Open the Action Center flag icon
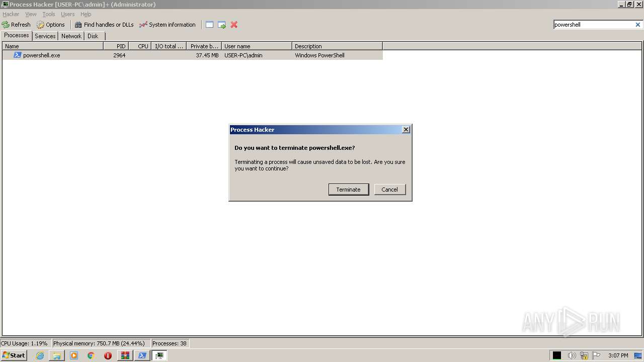 596,355
